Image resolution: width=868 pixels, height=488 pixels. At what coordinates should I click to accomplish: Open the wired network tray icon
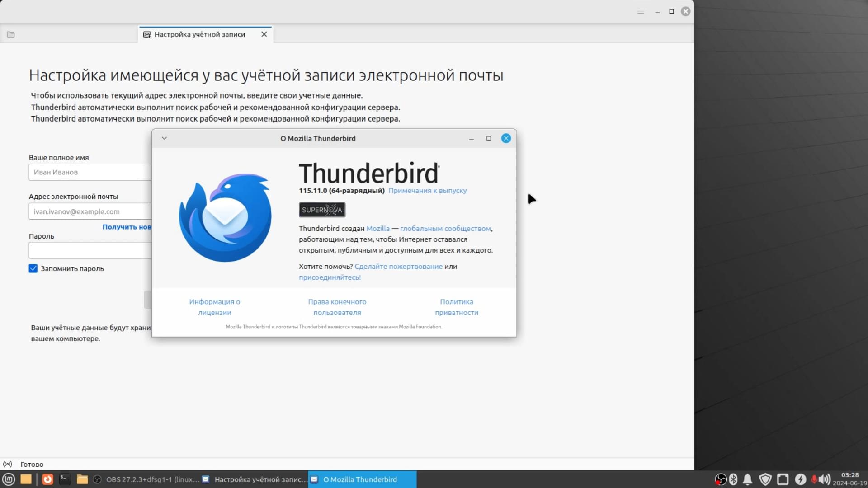coord(783,479)
